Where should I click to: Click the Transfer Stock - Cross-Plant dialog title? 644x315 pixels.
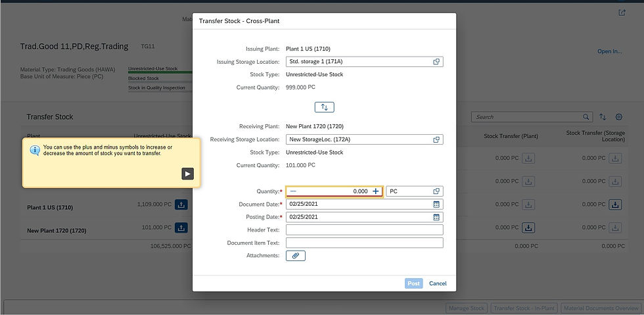[239, 20]
